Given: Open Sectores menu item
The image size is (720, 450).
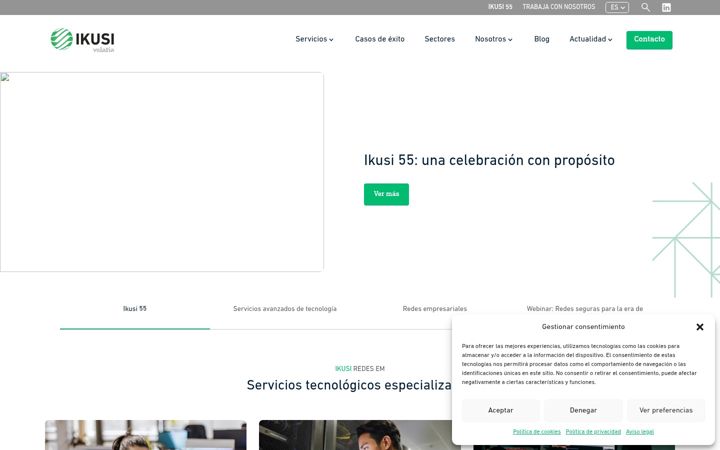Looking at the screenshot, I should click(x=439, y=39).
